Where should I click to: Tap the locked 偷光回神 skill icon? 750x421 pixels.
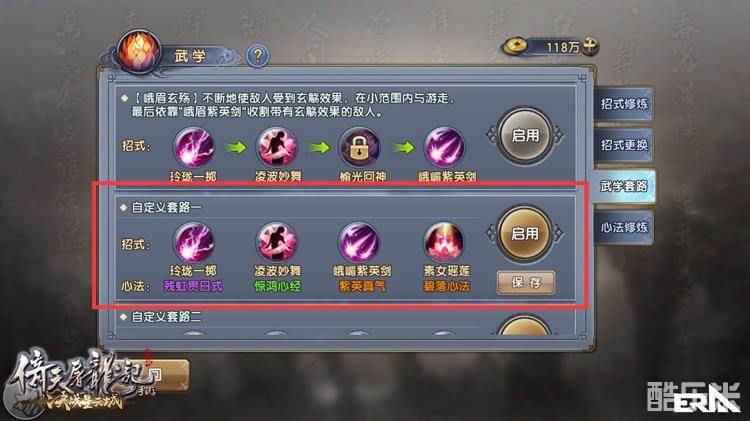(x=360, y=147)
